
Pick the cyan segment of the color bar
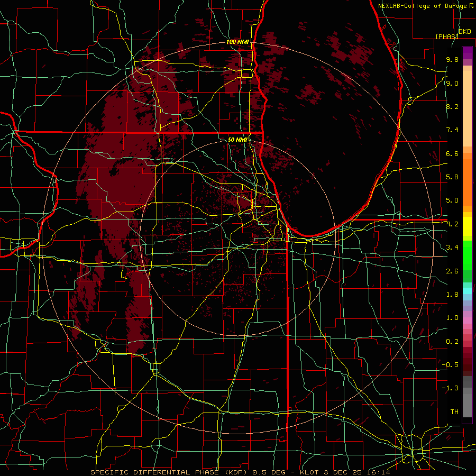click(x=467, y=291)
